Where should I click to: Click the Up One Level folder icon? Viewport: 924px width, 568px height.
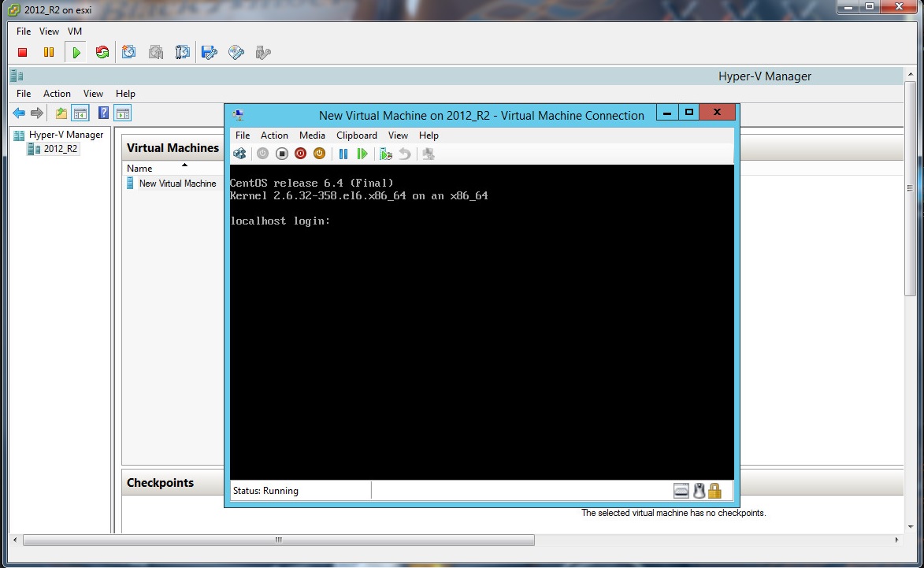pyautogui.click(x=61, y=113)
